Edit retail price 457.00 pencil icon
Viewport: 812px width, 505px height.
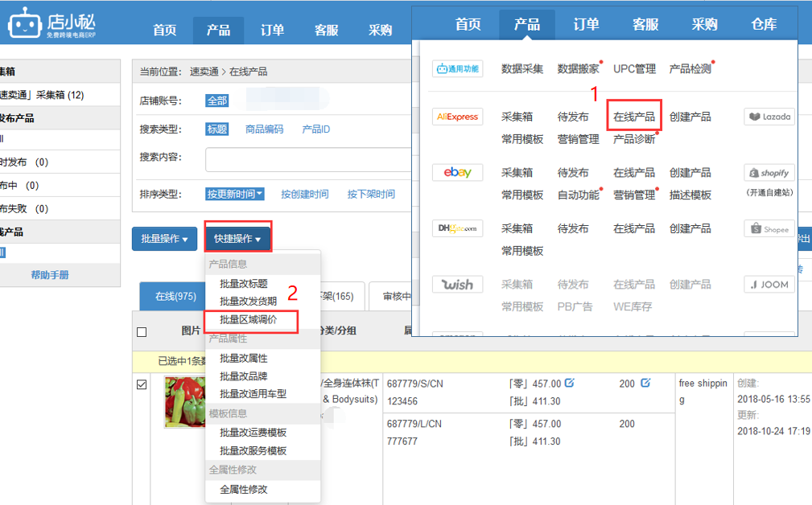pos(570,384)
